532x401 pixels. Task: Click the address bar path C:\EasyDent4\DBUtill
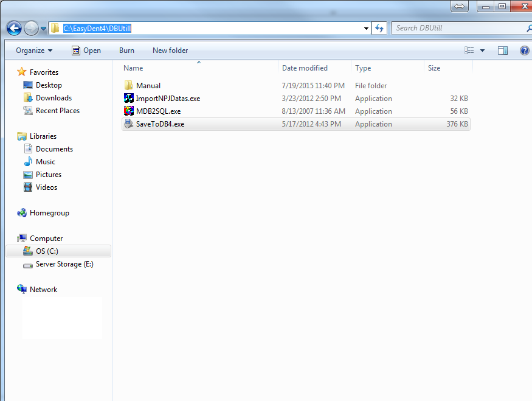point(97,29)
